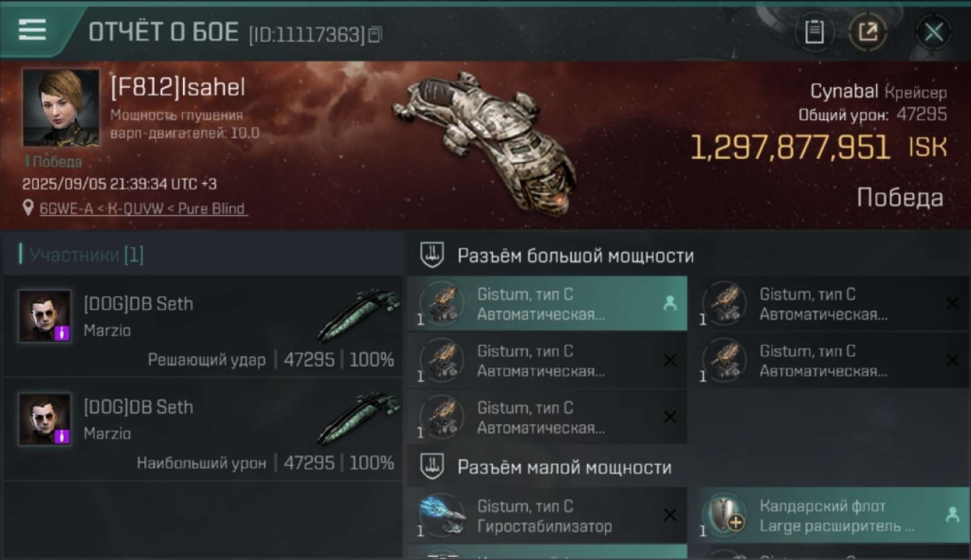The image size is (971, 560).
Task: Click the share export icon
Action: (868, 32)
